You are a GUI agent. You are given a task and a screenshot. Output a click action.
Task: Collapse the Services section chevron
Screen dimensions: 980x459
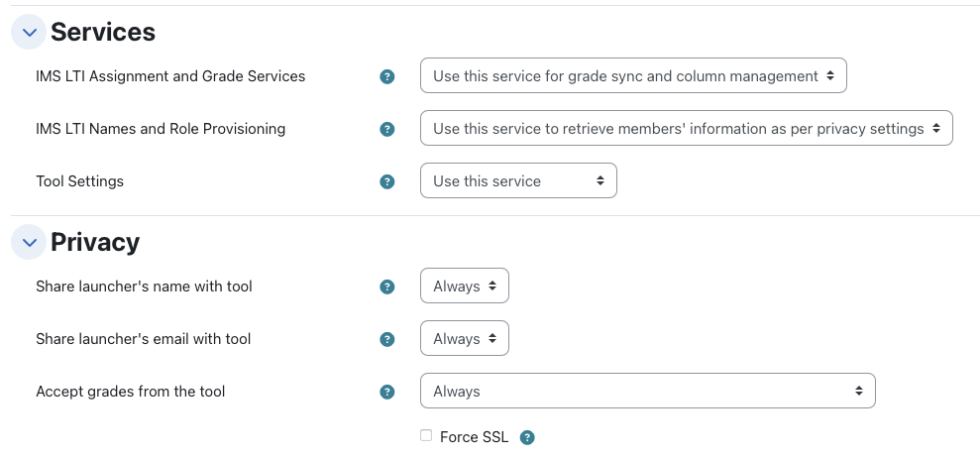point(29,32)
